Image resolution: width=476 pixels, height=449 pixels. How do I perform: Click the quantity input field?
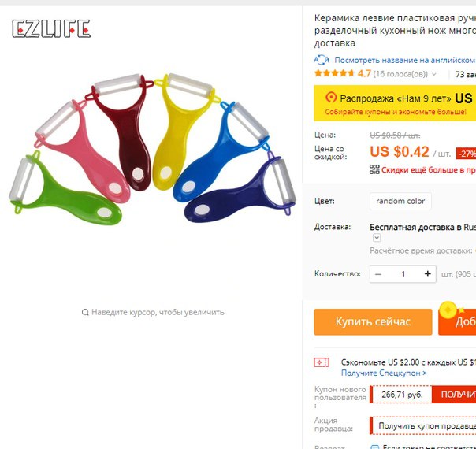click(x=403, y=274)
